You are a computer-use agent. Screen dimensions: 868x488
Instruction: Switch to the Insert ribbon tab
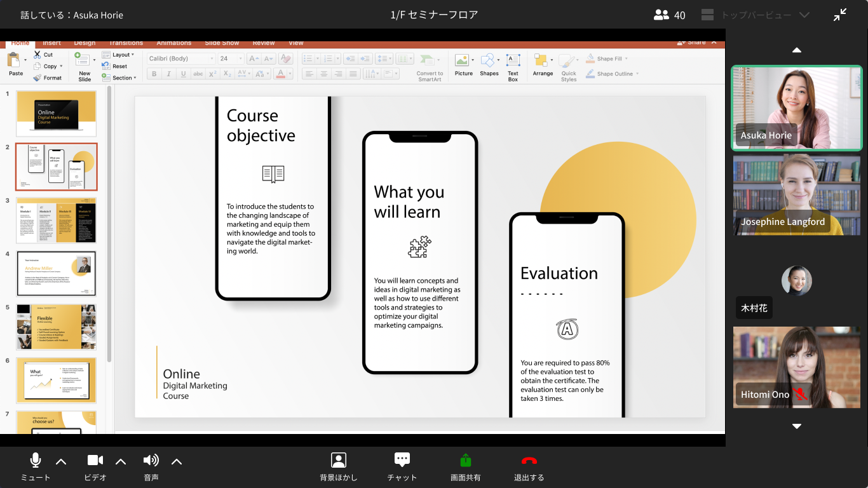point(52,43)
